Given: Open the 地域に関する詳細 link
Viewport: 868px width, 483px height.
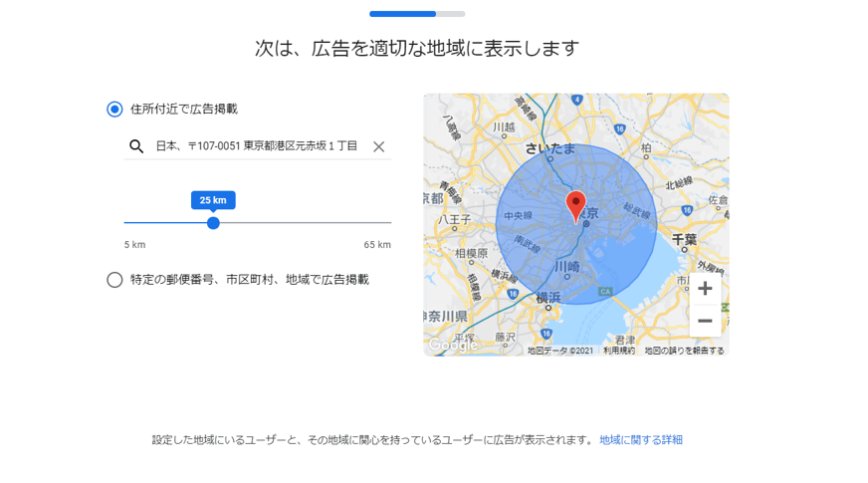Looking at the screenshot, I should pyautogui.click(x=641, y=439).
